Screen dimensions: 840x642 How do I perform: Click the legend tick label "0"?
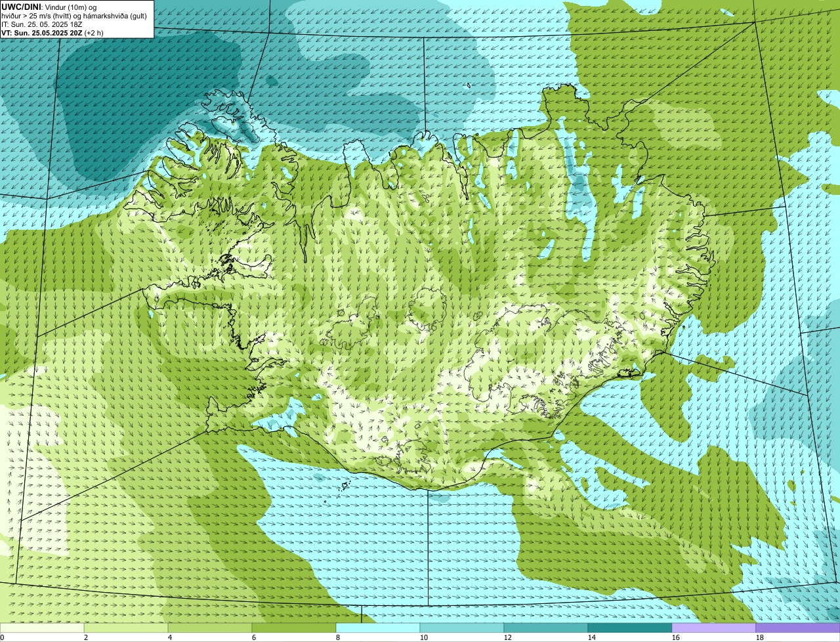click(x=3, y=637)
